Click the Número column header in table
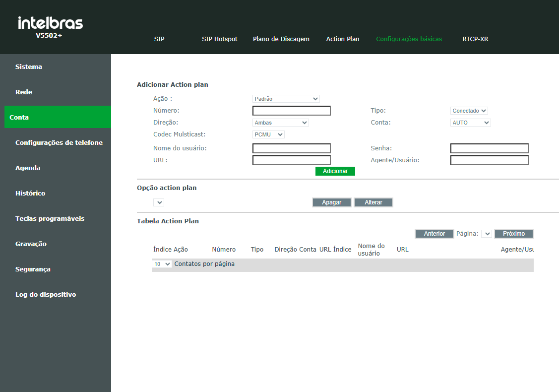 tap(224, 249)
